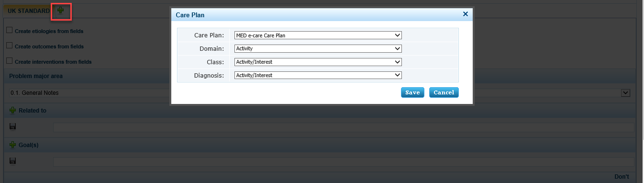Click the Save button in Care Plan dialog
Viewport: 644px width, 183px height.
tap(412, 92)
